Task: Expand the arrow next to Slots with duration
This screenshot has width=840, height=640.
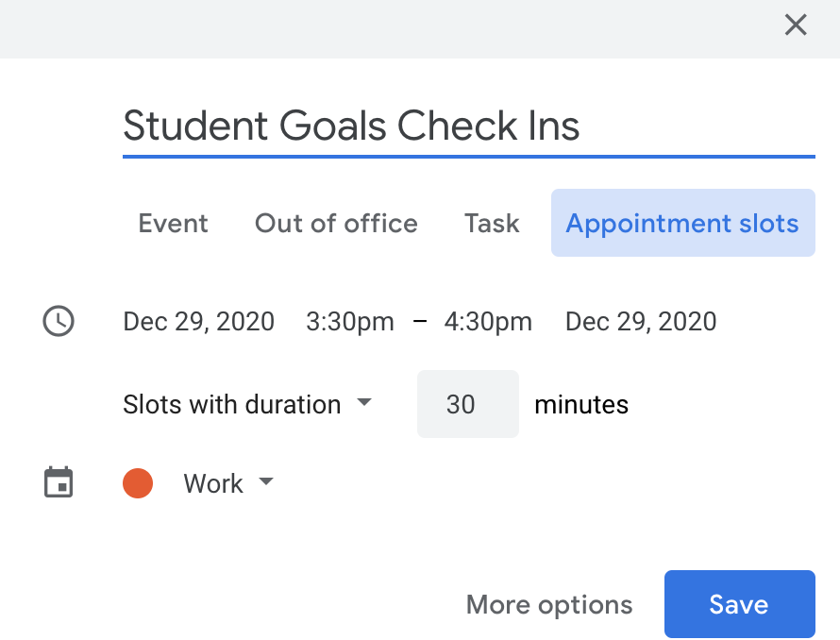Action: (364, 403)
